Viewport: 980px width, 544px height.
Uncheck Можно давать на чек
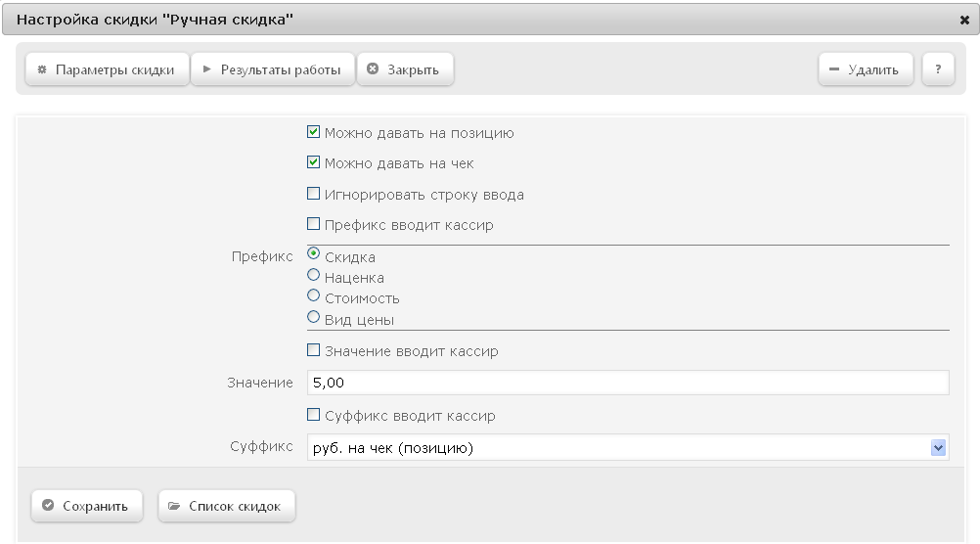point(313,162)
